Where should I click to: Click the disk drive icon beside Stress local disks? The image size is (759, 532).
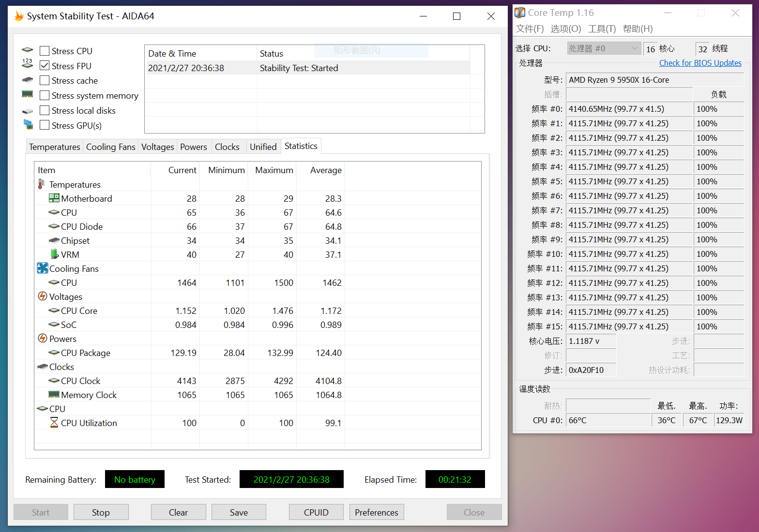click(28, 111)
